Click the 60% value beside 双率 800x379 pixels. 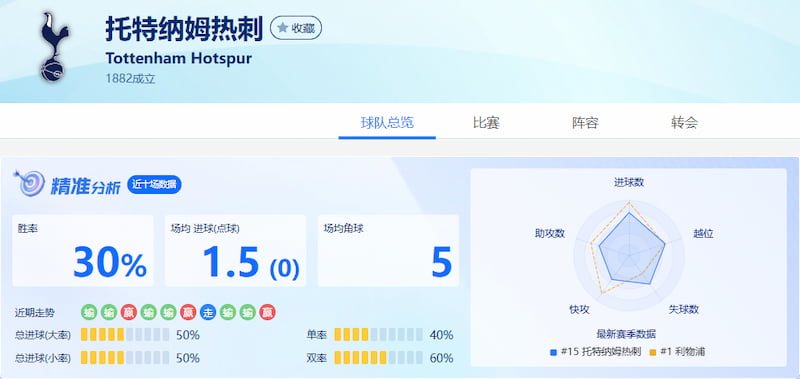click(441, 359)
